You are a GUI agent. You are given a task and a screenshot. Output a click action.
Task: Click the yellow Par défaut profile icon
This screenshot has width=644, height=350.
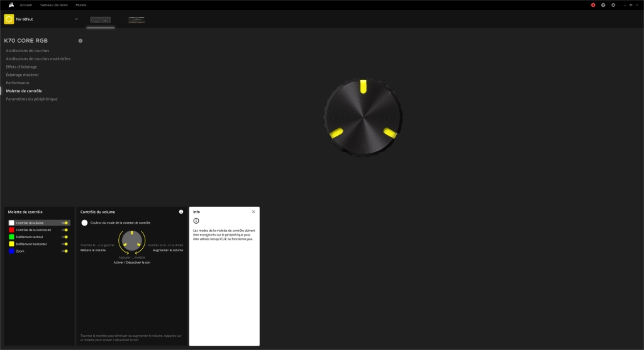click(x=9, y=19)
